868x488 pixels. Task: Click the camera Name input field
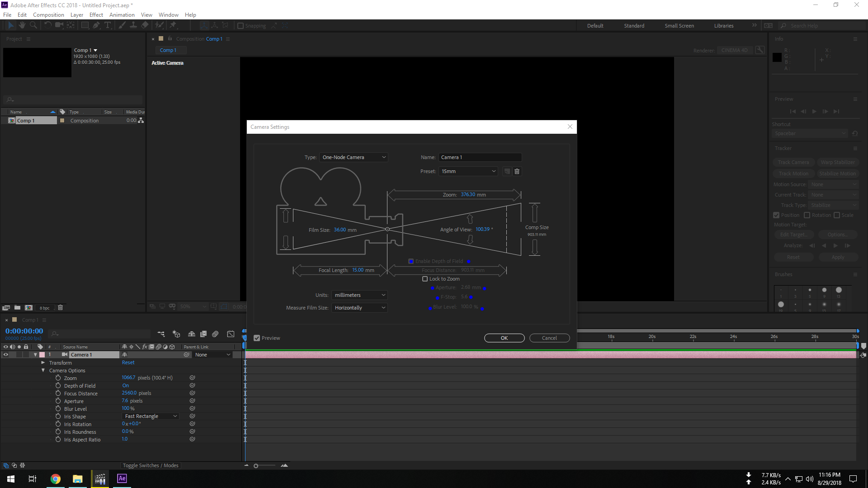tap(480, 157)
